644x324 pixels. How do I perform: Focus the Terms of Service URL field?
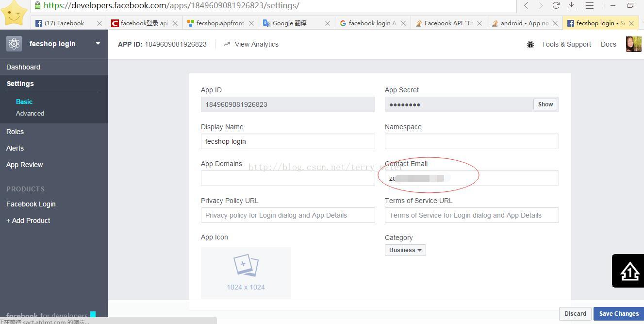click(x=472, y=215)
